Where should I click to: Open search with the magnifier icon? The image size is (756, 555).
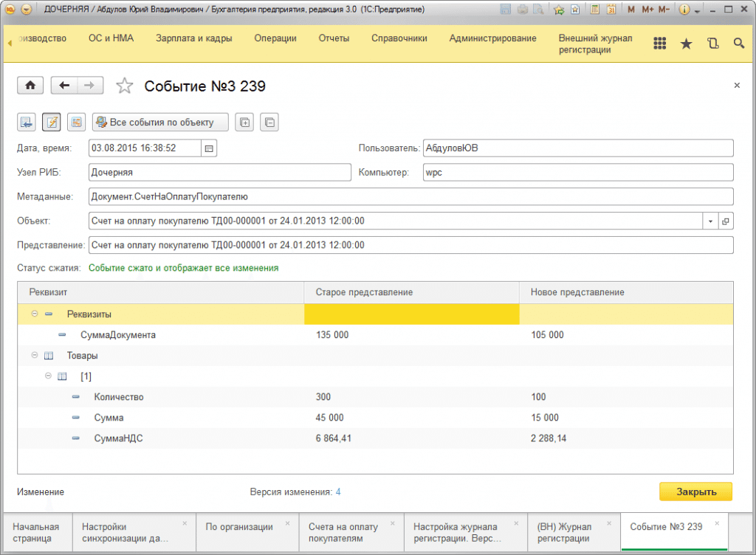(738, 44)
